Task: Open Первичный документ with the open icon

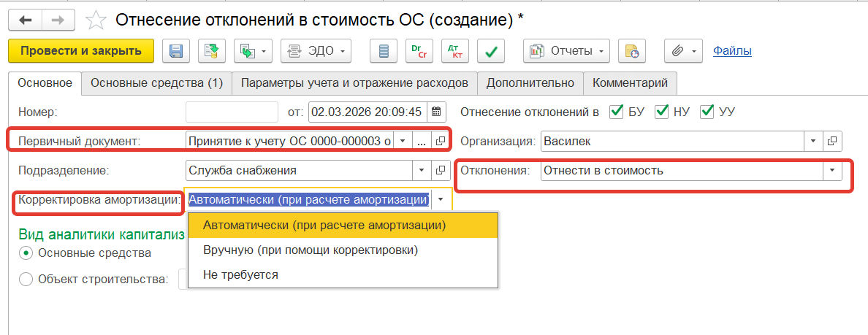Action: pos(440,141)
